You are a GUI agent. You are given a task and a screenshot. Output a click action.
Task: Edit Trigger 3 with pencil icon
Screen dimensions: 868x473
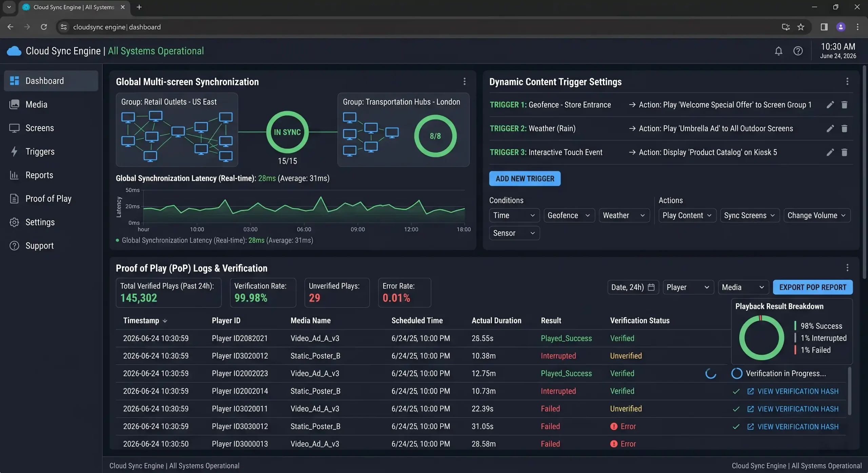click(x=830, y=152)
